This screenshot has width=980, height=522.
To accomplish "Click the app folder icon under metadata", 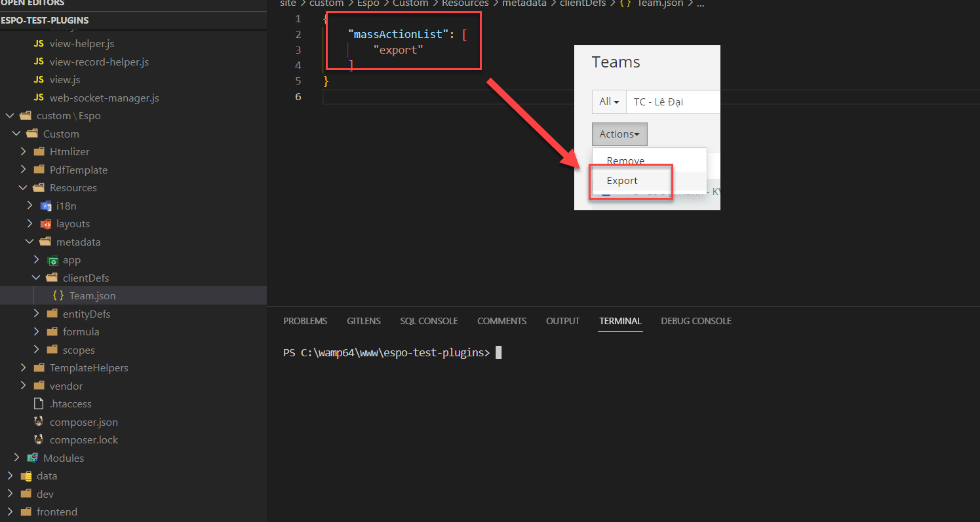I will pos(52,260).
